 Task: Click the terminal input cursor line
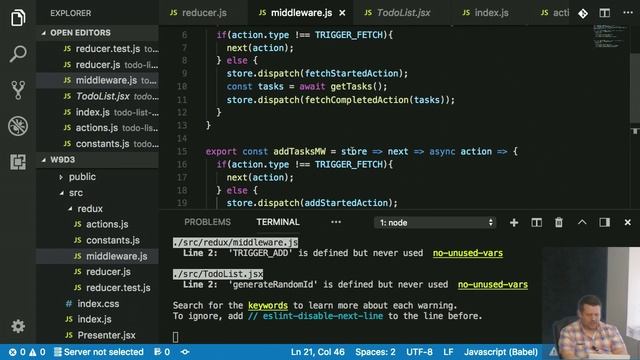click(176, 337)
